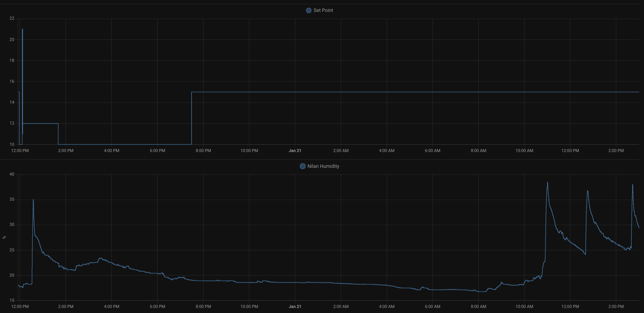Click Set Point flat line at 4:00 AM

coord(387,92)
